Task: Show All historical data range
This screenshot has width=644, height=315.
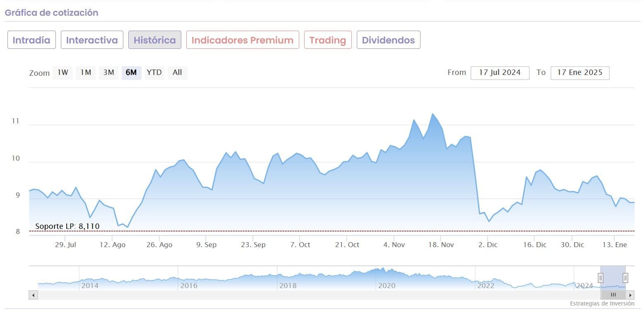Action: (x=177, y=73)
